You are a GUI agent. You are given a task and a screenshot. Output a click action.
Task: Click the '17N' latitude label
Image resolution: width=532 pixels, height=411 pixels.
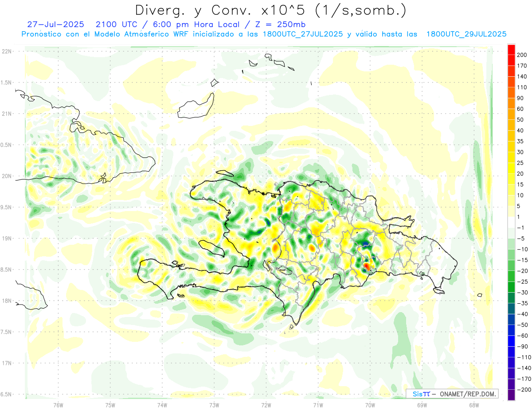[6, 363]
